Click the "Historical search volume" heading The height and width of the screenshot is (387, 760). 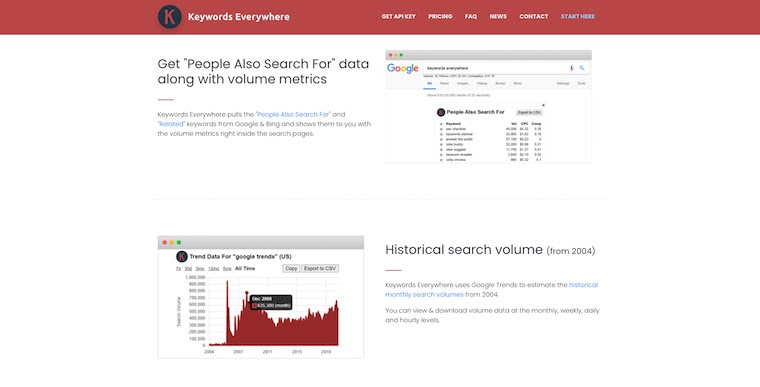click(464, 249)
